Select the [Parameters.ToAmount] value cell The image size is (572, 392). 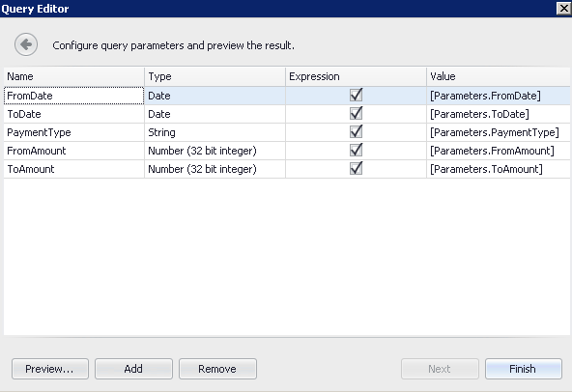(498, 169)
